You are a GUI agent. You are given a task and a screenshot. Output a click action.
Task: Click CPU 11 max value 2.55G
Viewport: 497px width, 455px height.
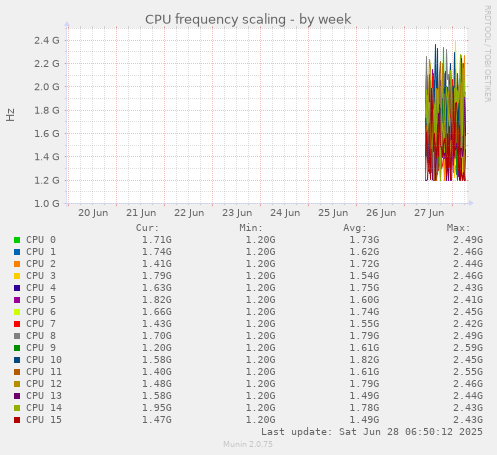coord(468,372)
